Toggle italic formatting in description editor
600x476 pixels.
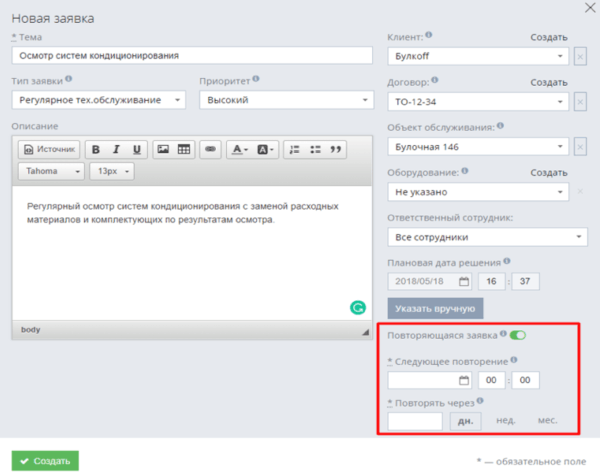point(116,150)
